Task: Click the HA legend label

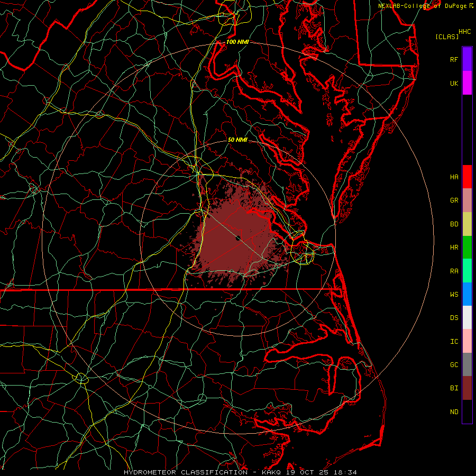Action: click(454, 177)
